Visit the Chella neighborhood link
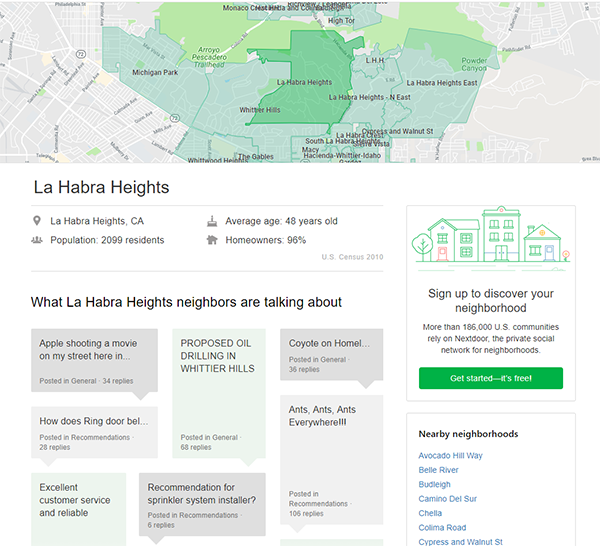This screenshot has height=546, width=600. [430, 513]
